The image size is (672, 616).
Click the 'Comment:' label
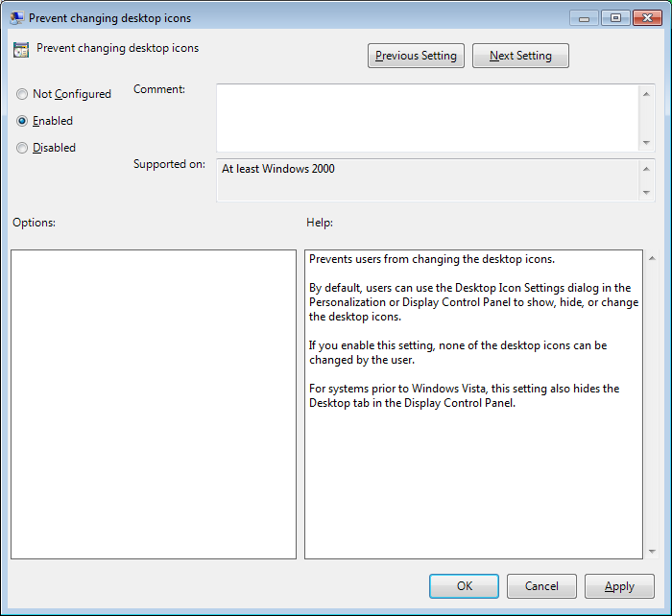159,89
